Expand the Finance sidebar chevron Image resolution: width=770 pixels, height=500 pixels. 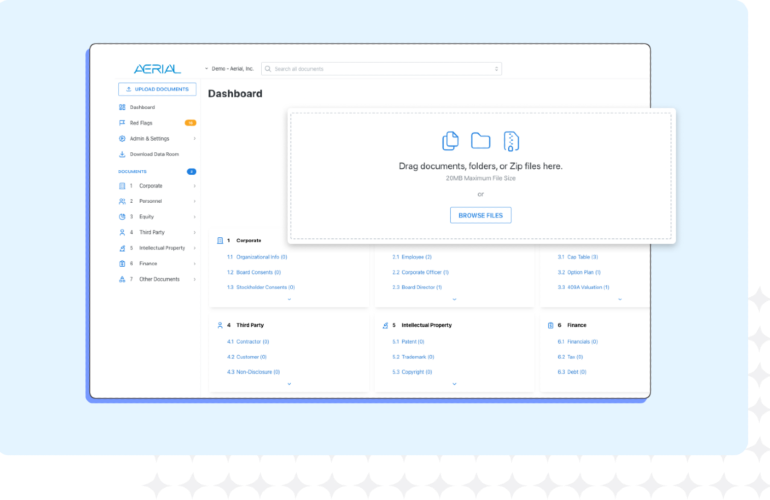pyautogui.click(x=194, y=264)
